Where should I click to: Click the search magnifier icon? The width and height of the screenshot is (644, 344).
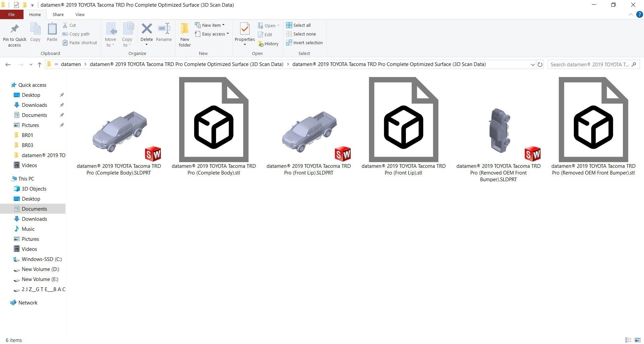[x=634, y=64]
